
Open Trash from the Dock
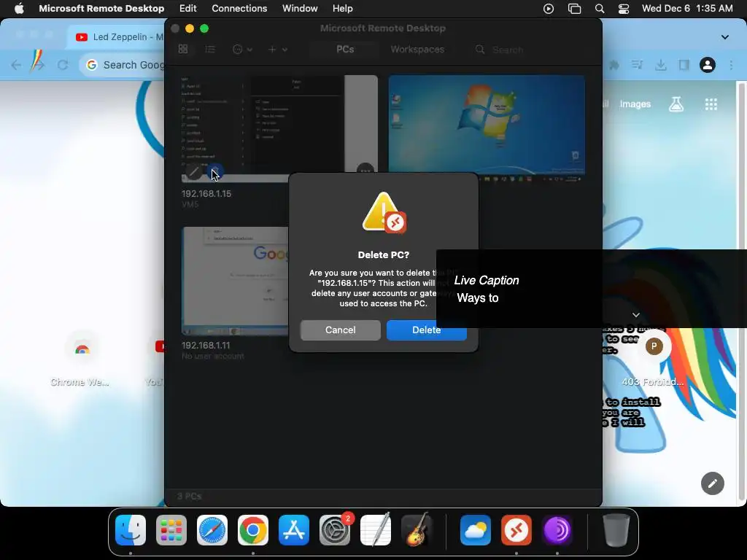[x=616, y=529]
